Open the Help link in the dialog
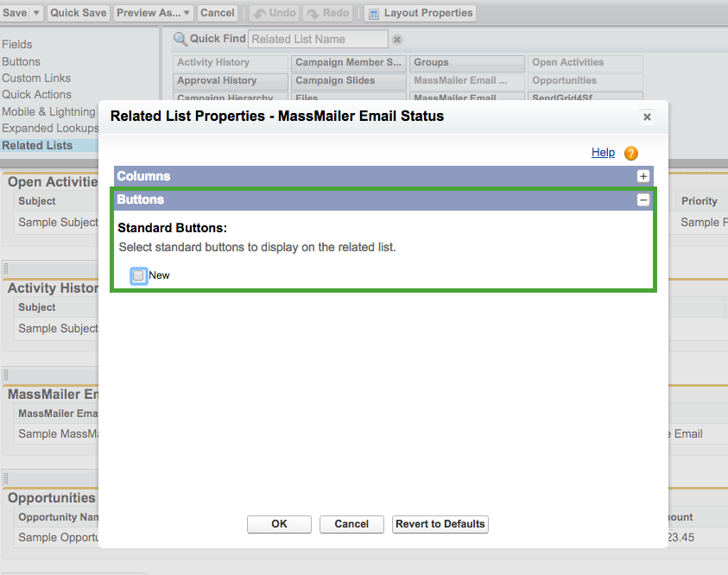This screenshot has width=728, height=575. pyautogui.click(x=603, y=153)
